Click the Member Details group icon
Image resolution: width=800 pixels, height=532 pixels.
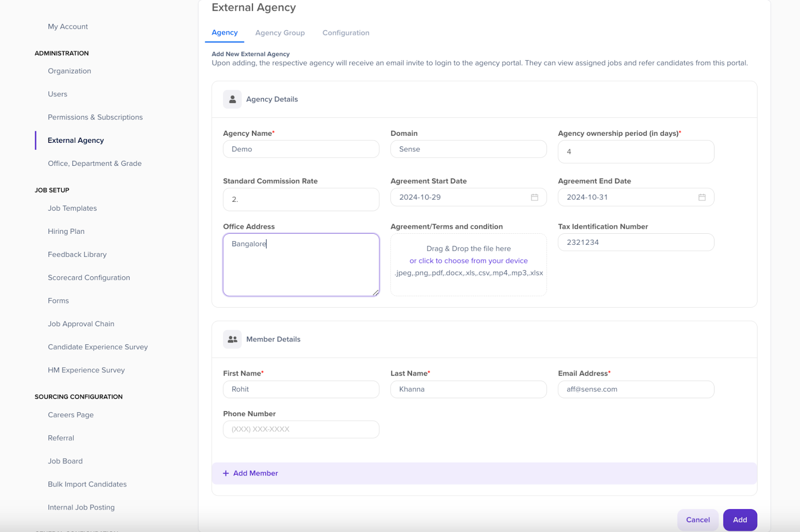tap(232, 339)
